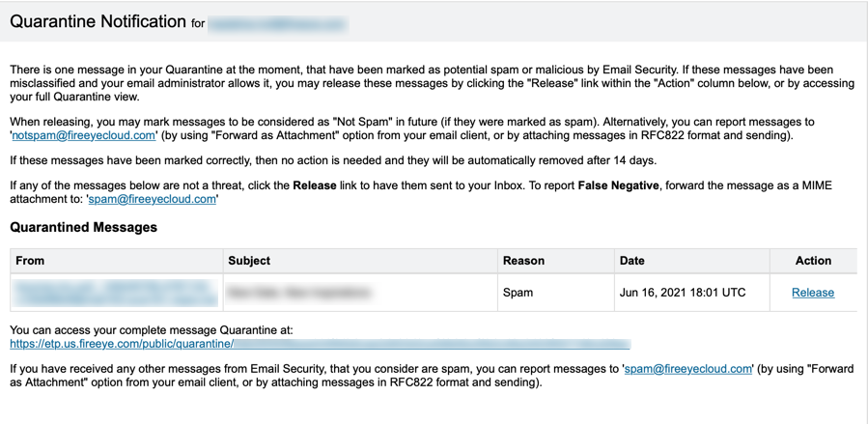Screen dimensions: 868x424
Task: Click the blurred sender address cell
Action: point(116,293)
